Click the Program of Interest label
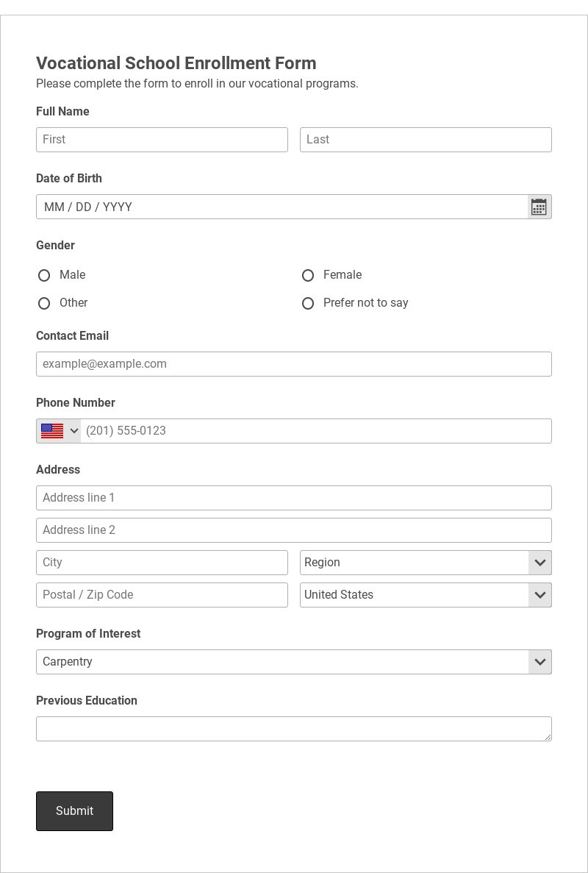The width and height of the screenshot is (588, 873). (x=88, y=633)
